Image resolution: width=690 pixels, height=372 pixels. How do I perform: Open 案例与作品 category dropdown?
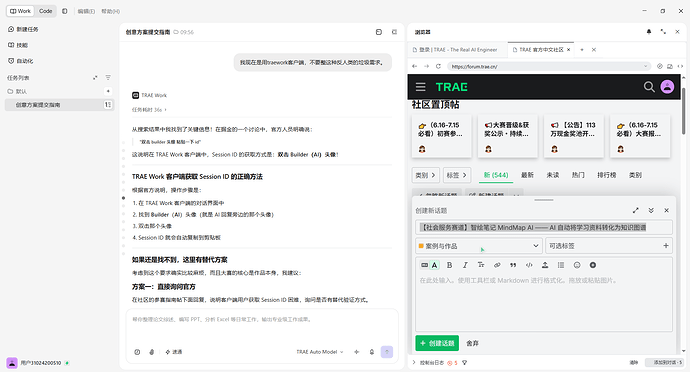pos(479,246)
